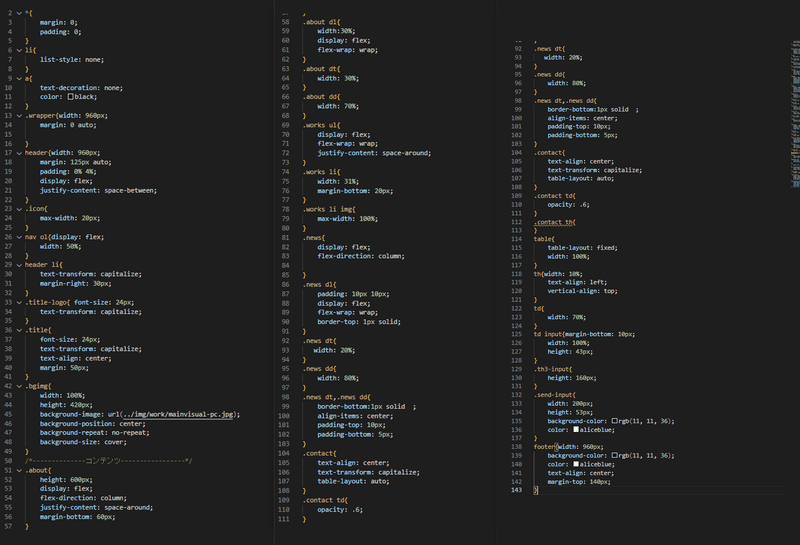Collapse the .bgimg rule block
Screen dimensions: 800x545
point(19,387)
